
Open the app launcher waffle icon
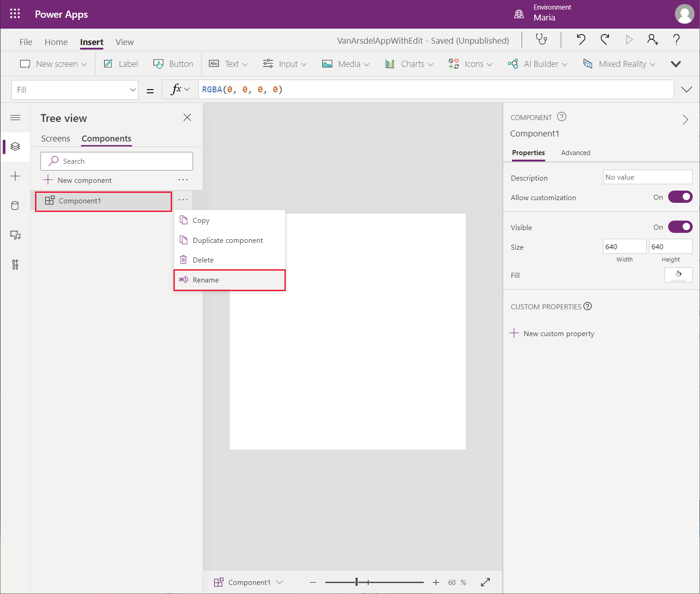[15, 14]
